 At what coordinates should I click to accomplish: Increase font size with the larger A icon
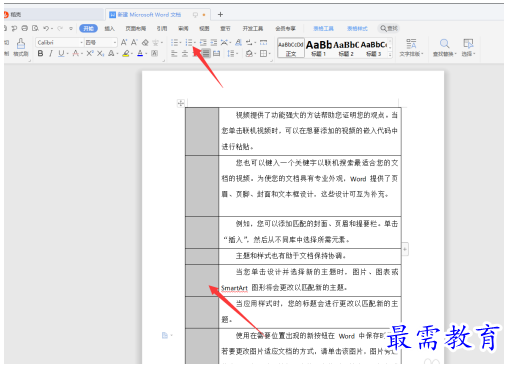click(x=124, y=42)
